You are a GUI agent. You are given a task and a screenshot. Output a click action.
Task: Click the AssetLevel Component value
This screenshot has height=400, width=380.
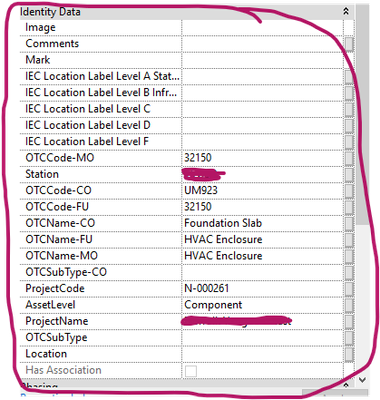213,305
